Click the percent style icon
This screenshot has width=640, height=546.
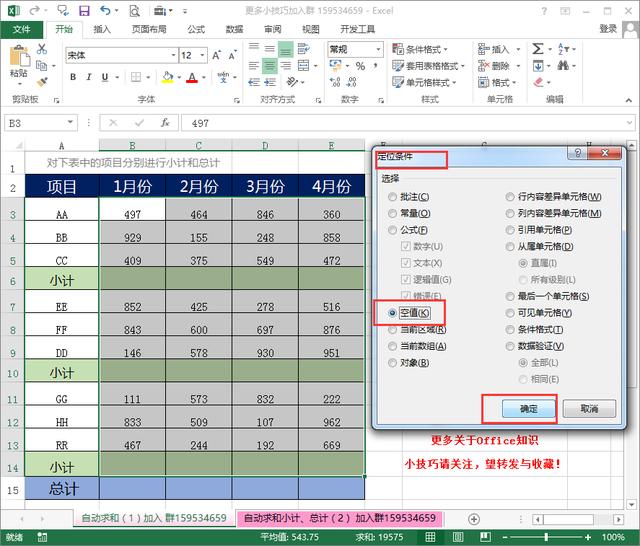360,66
